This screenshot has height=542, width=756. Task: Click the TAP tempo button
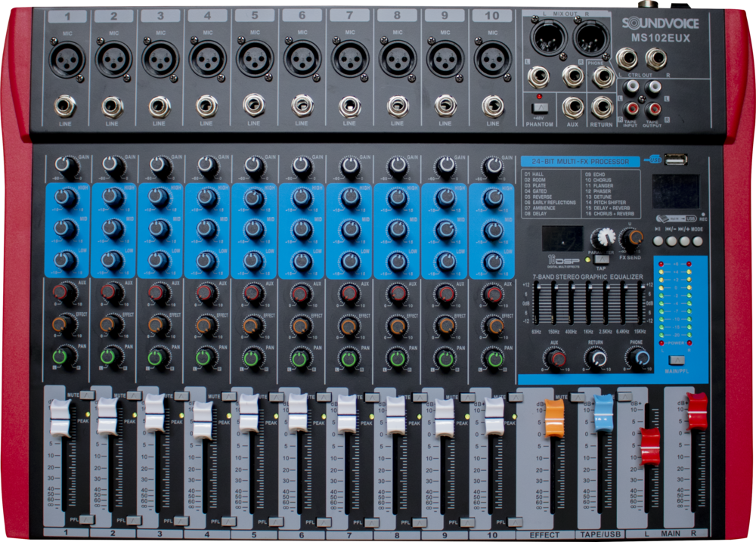(601, 259)
